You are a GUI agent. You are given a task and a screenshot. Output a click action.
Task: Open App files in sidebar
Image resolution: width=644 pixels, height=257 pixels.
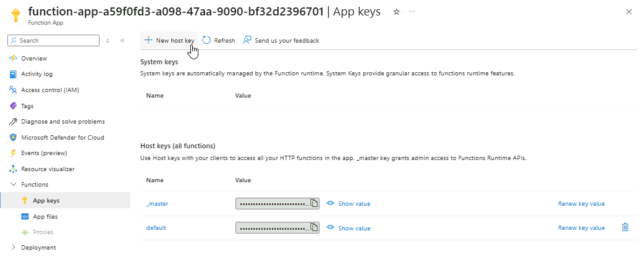point(45,216)
